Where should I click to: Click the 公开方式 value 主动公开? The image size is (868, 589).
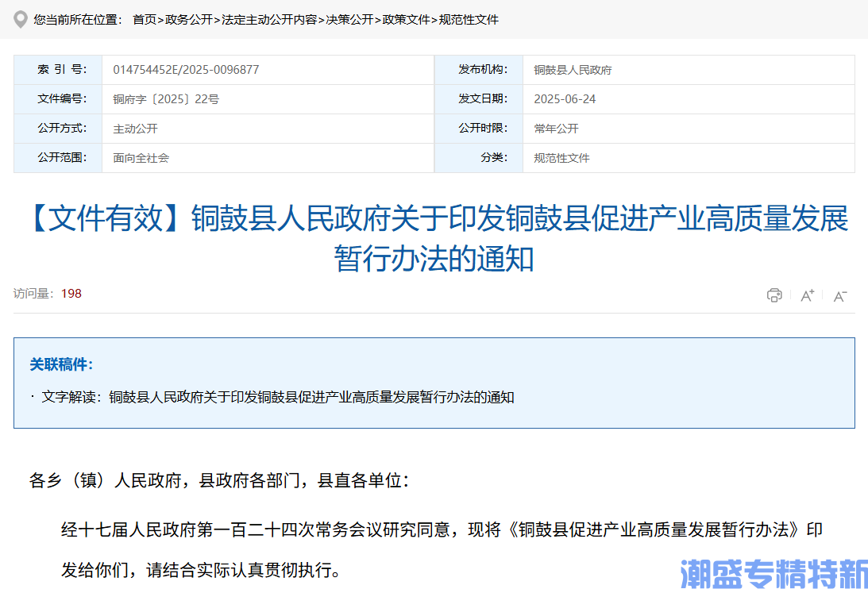[137, 128]
